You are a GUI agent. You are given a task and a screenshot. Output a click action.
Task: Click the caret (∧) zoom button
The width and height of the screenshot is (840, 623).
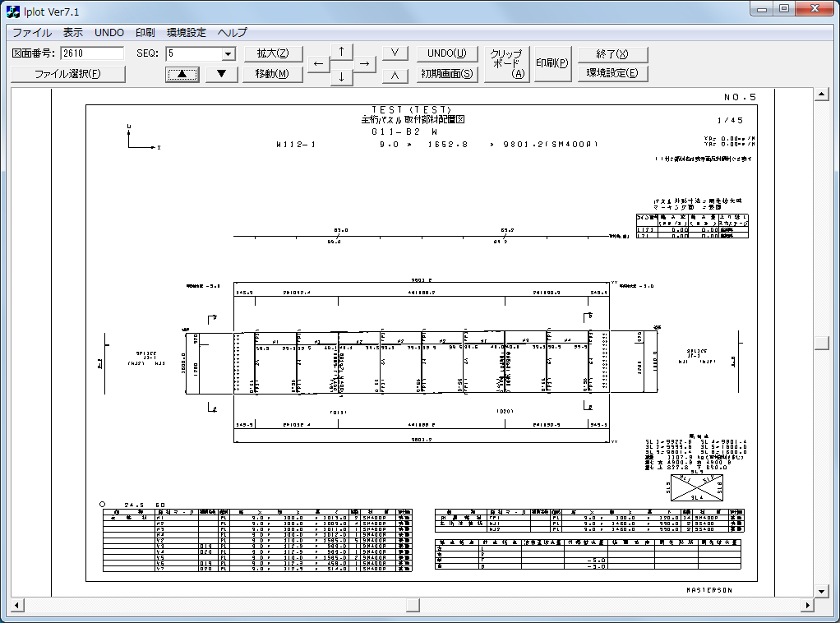click(395, 74)
